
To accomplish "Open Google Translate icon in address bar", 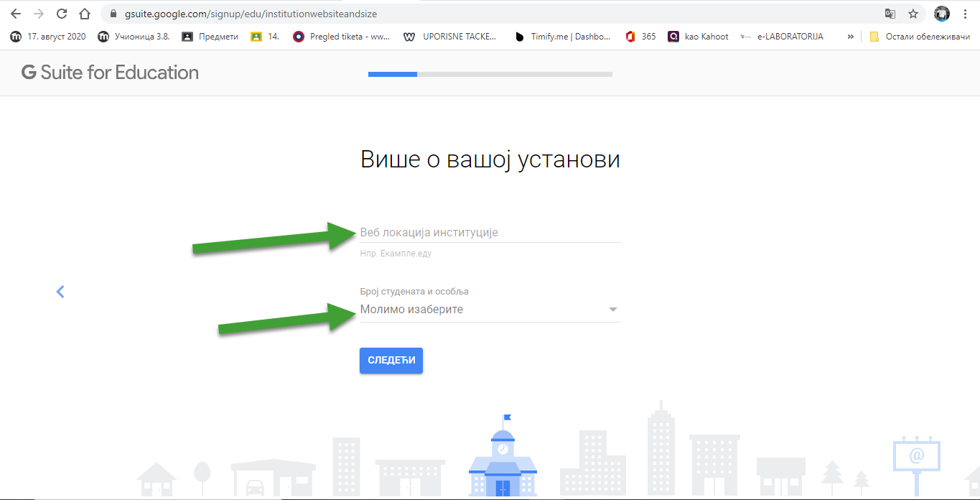I will (x=890, y=14).
